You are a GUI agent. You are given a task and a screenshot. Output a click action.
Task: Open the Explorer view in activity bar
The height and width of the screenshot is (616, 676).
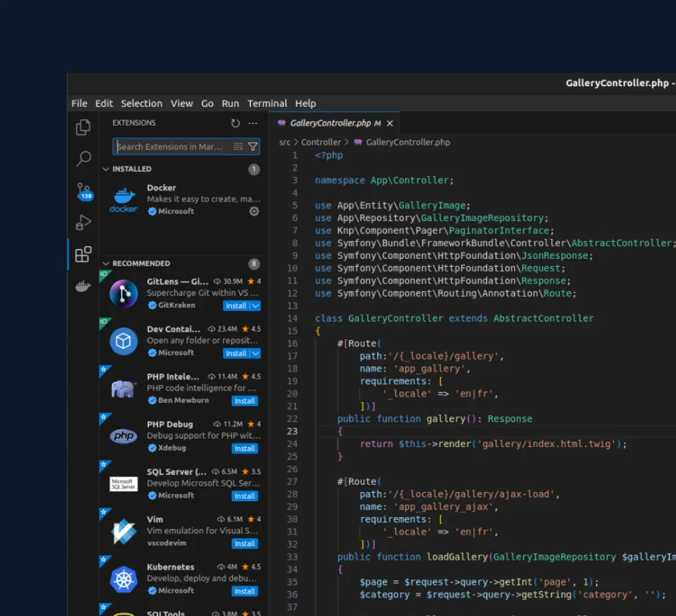[x=83, y=128]
